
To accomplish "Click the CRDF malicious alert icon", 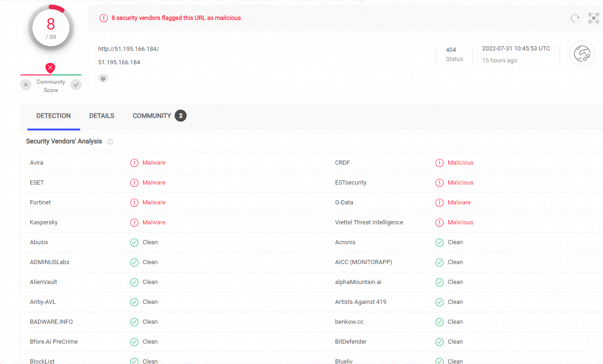I will 440,163.
